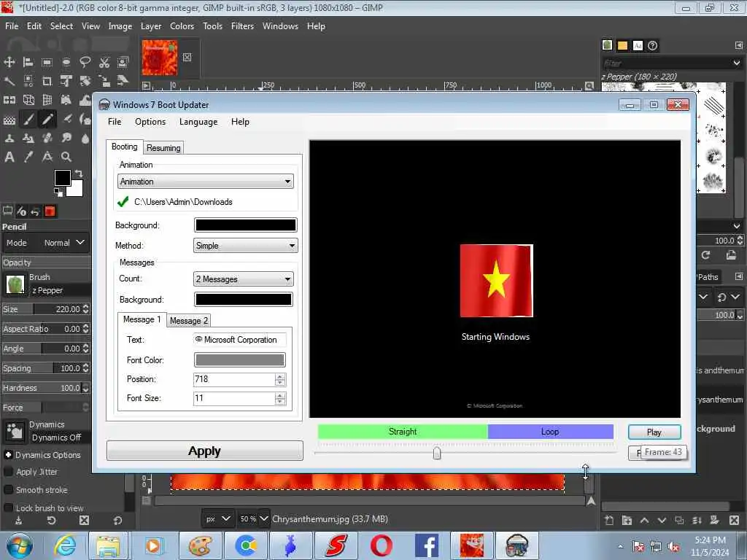Click GIMP foreground black color swatch
This screenshot has width=747, height=560.
tap(63, 178)
